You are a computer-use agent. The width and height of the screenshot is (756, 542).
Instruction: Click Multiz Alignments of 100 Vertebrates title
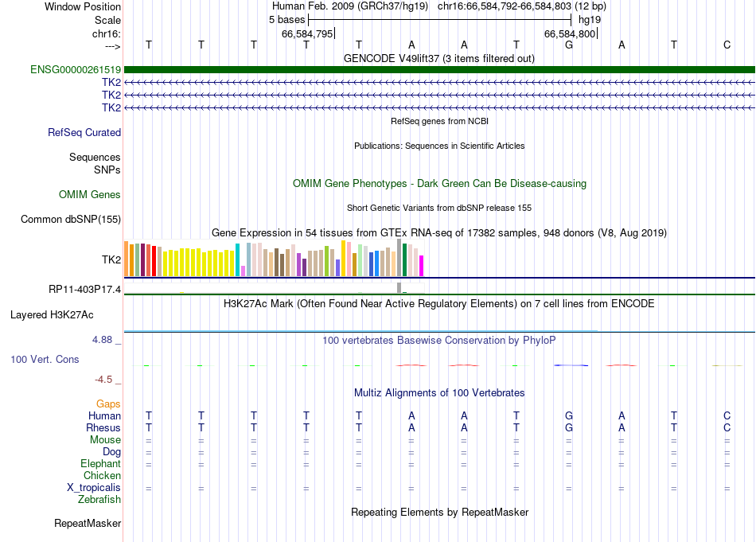[439, 393]
